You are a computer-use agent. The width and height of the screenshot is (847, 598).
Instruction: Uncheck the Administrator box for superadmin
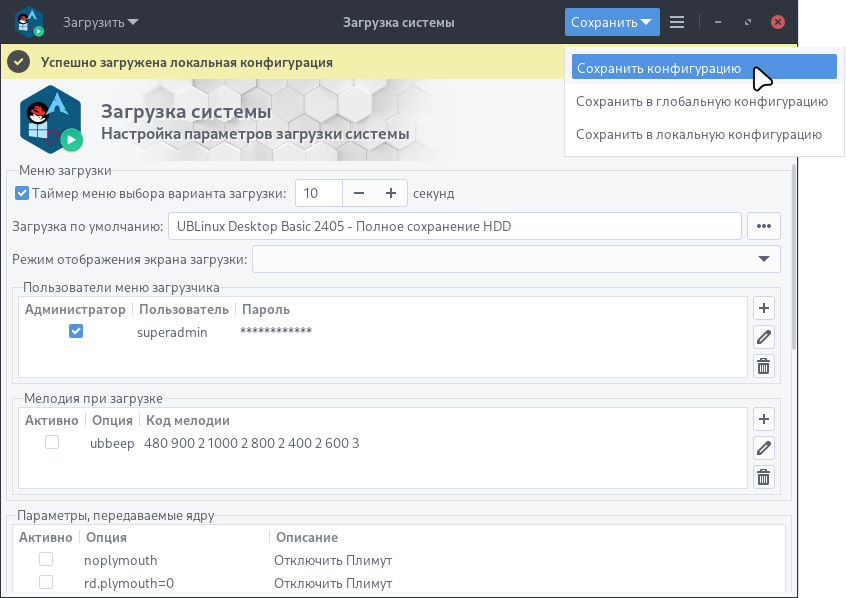(x=76, y=331)
